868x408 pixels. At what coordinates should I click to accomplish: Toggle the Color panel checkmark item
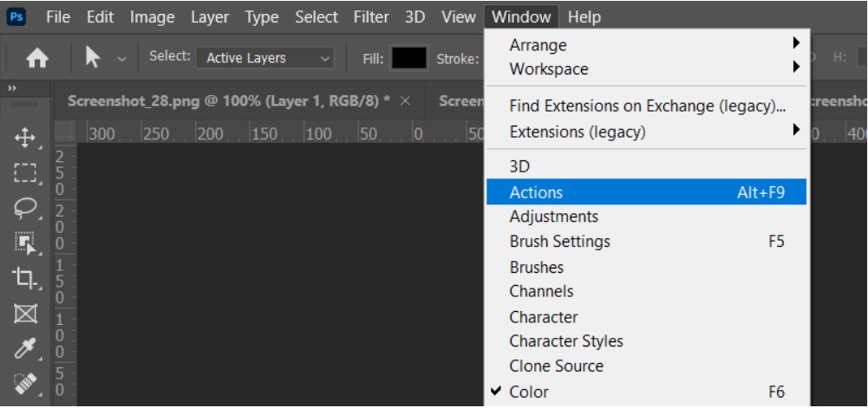click(529, 392)
